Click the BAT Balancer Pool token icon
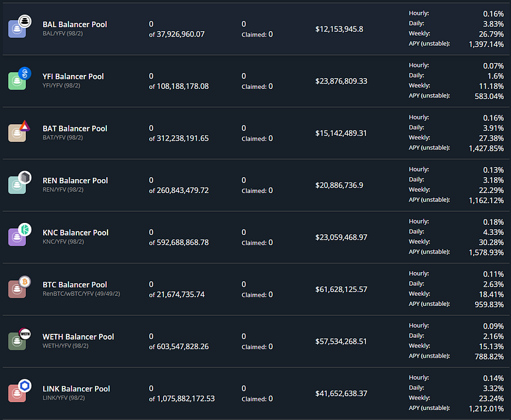511x420 pixels. click(x=19, y=131)
